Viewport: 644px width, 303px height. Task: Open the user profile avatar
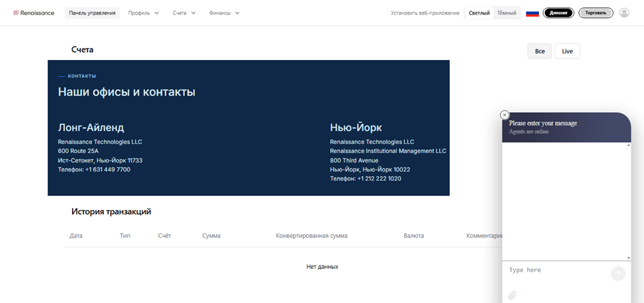624,13
